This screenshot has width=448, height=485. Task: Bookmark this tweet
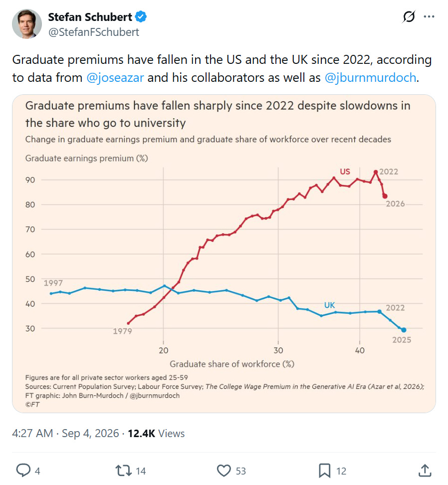point(324,471)
